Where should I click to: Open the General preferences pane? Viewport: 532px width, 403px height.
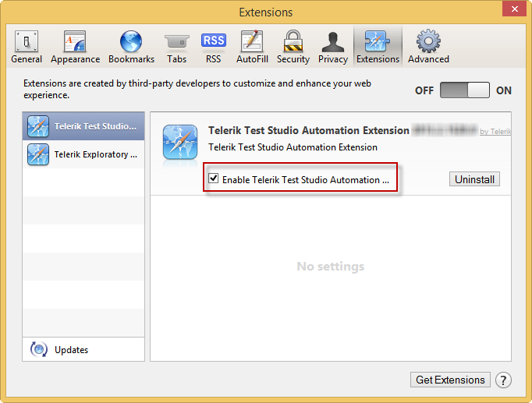coord(27,48)
